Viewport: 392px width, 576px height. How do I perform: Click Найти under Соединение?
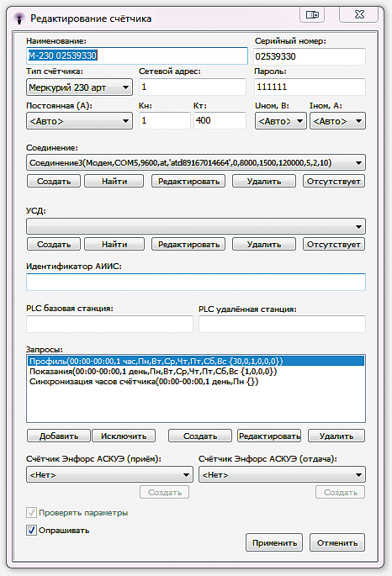[x=114, y=181]
